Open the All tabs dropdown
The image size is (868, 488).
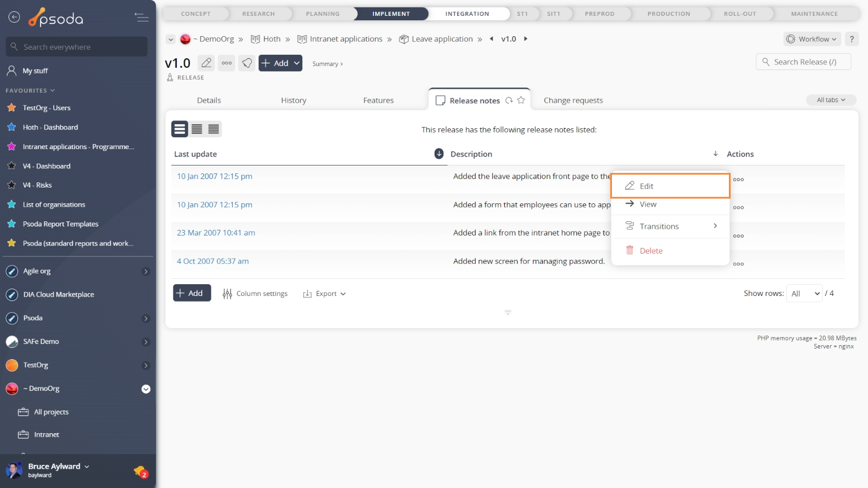(831, 100)
